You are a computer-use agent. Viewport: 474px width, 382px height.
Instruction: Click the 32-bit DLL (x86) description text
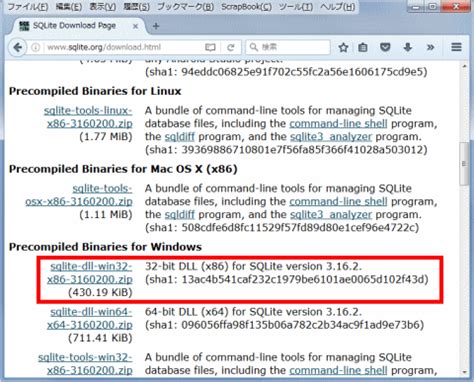(253, 266)
